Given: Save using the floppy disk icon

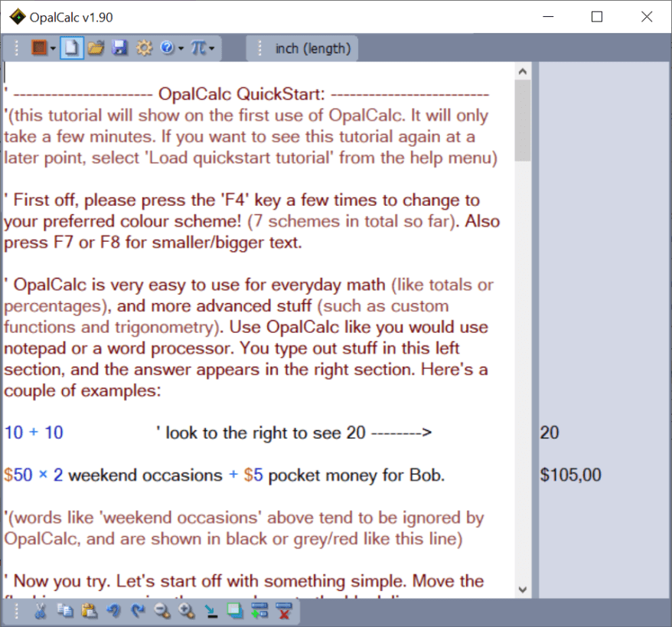Looking at the screenshot, I should (x=119, y=48).
